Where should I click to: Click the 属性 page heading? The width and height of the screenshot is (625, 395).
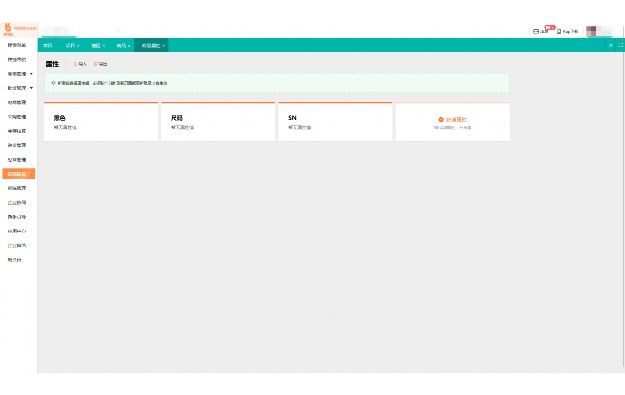click(x=52, y=64)
